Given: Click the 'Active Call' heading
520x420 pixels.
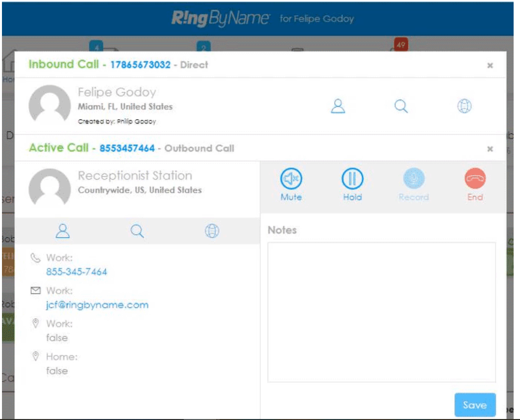Looking at the screenshot, I should click(58, 147).
